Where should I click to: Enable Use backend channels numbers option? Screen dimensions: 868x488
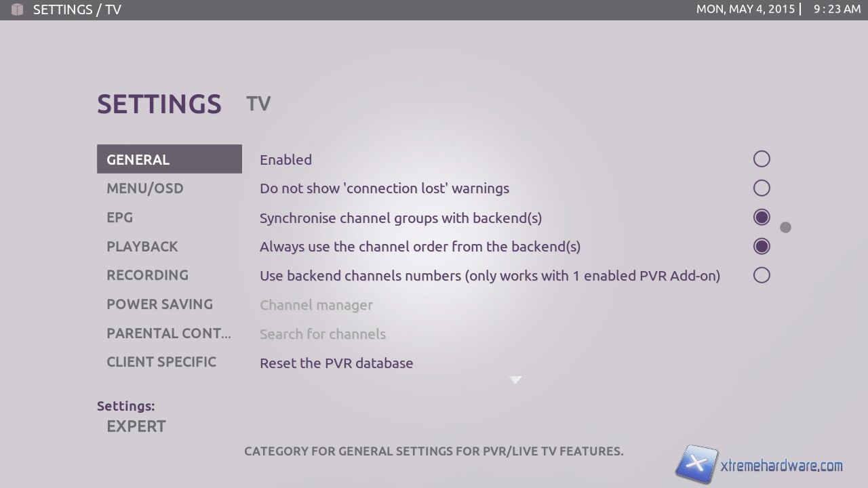[762, 275]
